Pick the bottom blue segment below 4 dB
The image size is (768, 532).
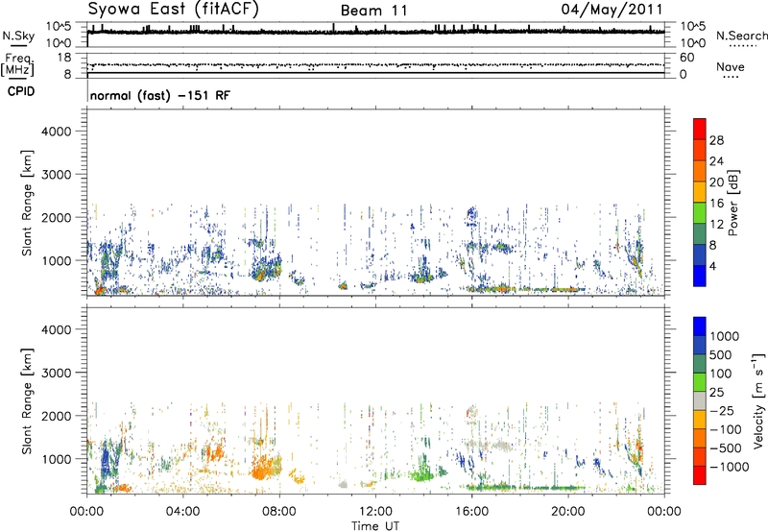pos(700,276)
